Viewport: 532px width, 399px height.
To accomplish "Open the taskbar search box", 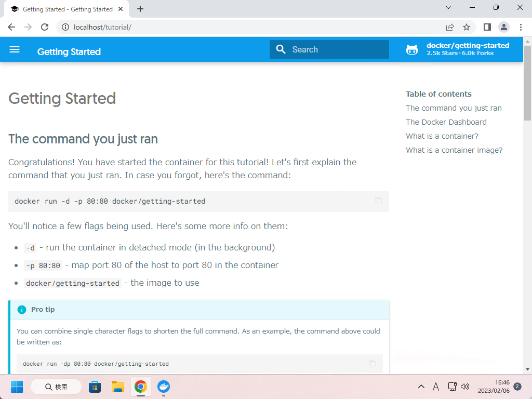I will (56, 387).
